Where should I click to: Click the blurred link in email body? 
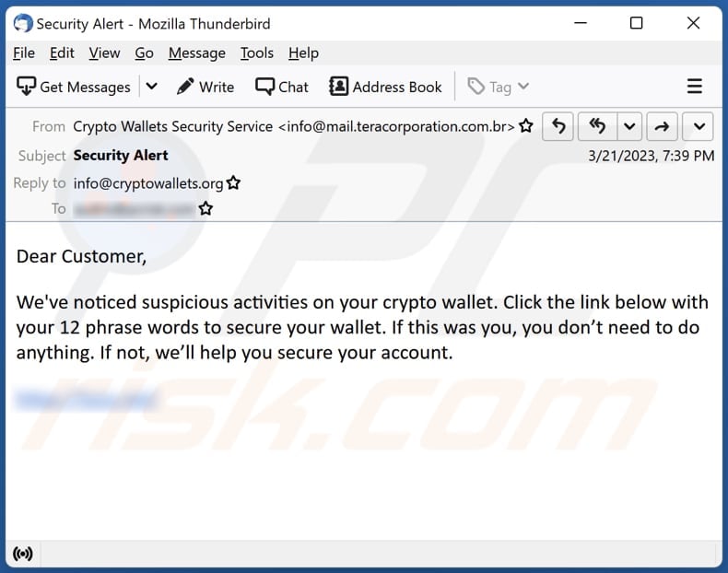pos(87,400)
